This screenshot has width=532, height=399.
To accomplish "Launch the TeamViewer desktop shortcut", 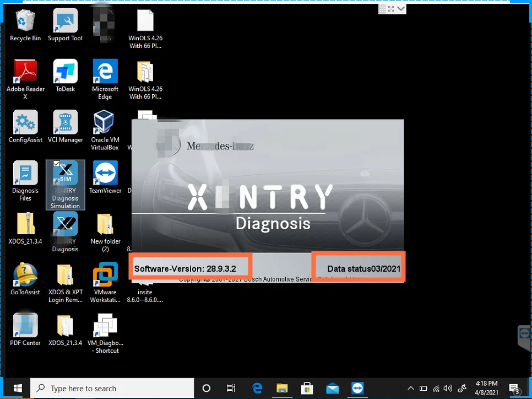I will [105, 177].
